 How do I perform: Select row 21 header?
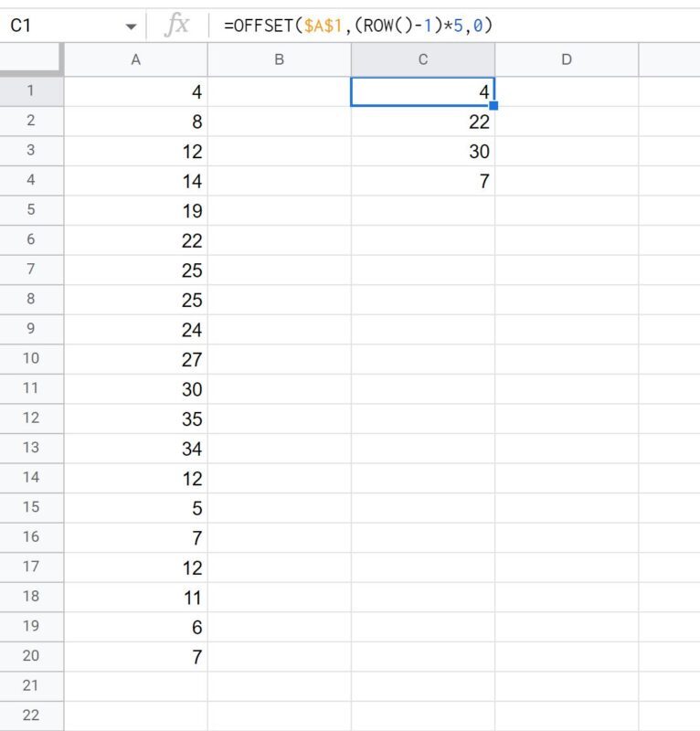pyautogui.click(x=31, y=686)
